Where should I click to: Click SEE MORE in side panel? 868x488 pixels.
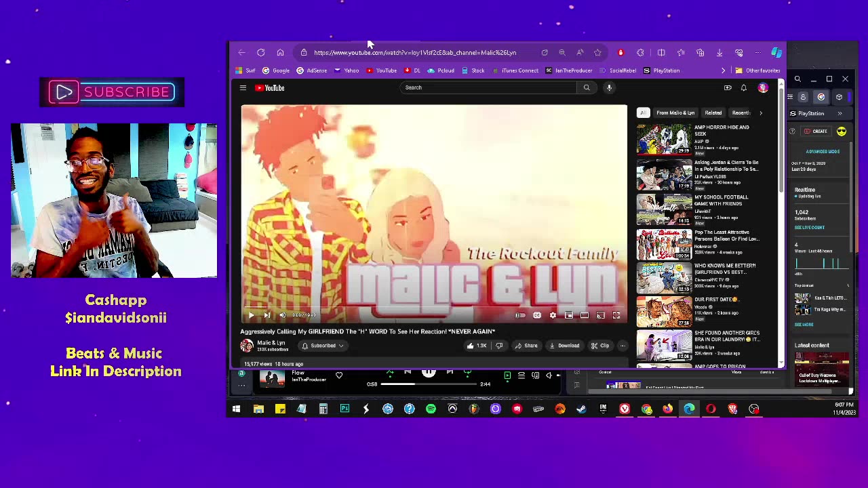point(804,325)
